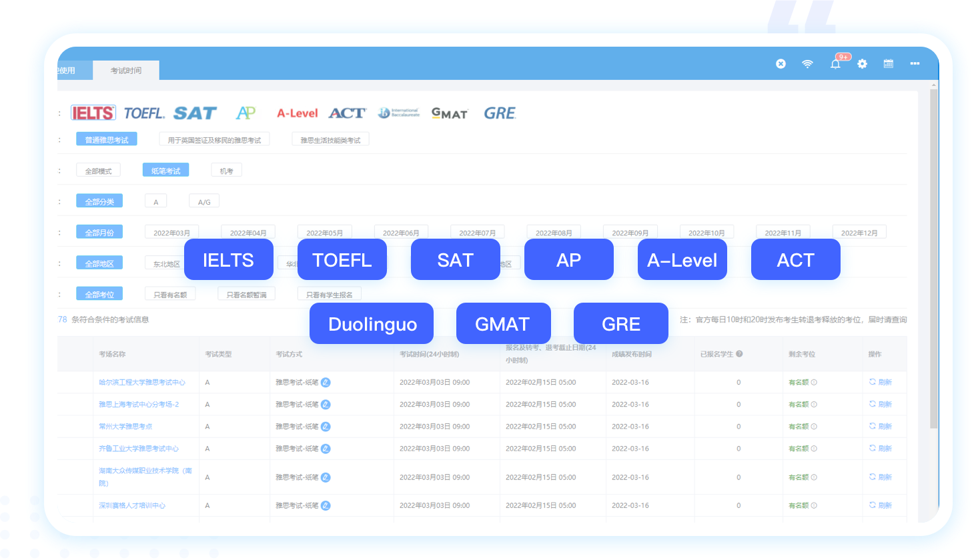Switch to the 考试时间 tab
Image resolution: width=974 pixels, height=560 pixels.
click(126, 70)
